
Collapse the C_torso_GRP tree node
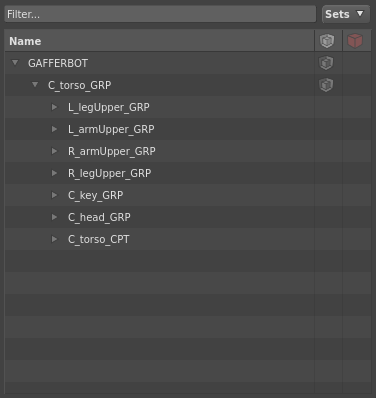click(35, 85)
